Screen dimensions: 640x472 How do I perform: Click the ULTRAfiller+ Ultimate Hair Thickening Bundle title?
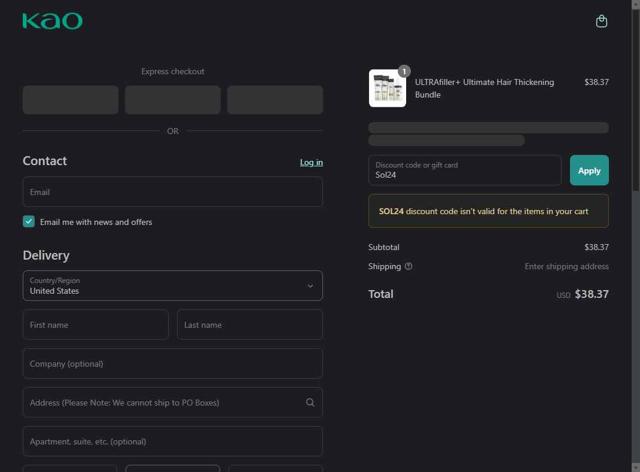point(484,88)
